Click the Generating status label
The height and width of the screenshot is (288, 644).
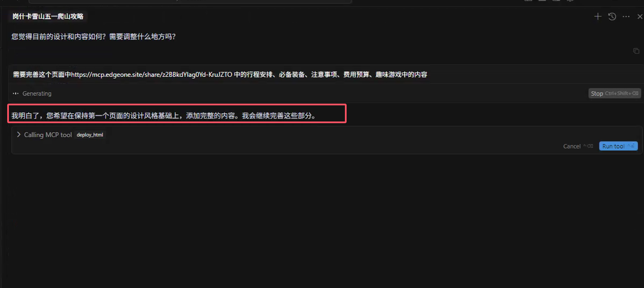tap(37, 93)
